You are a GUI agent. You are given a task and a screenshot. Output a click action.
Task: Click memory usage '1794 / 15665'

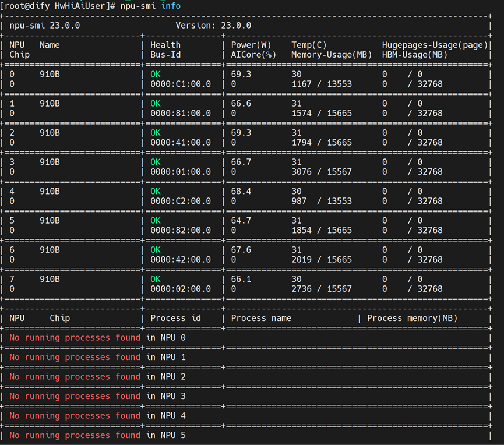coord(322,143)
